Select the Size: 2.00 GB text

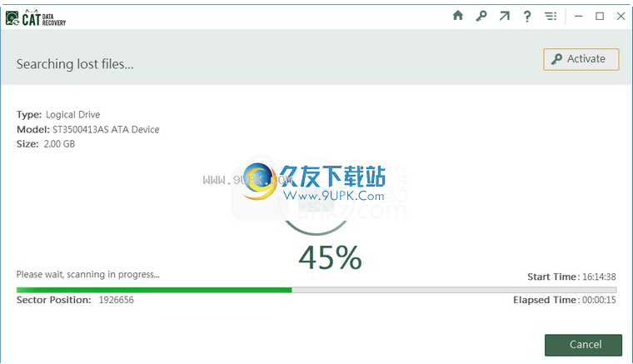pos(46,144)
